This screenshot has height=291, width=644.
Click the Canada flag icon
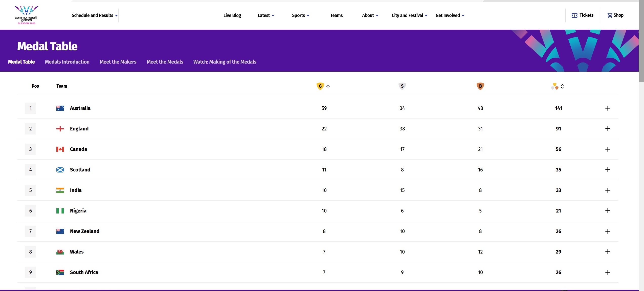60,149
